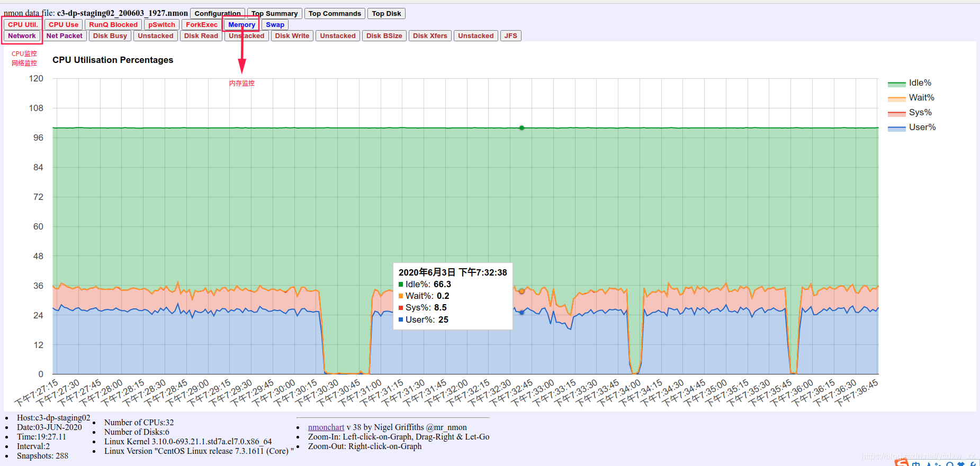Show the Top Commands chart
Image resolution: width=980 pixels, height=466 pixels.
click(x=335, y=14)
